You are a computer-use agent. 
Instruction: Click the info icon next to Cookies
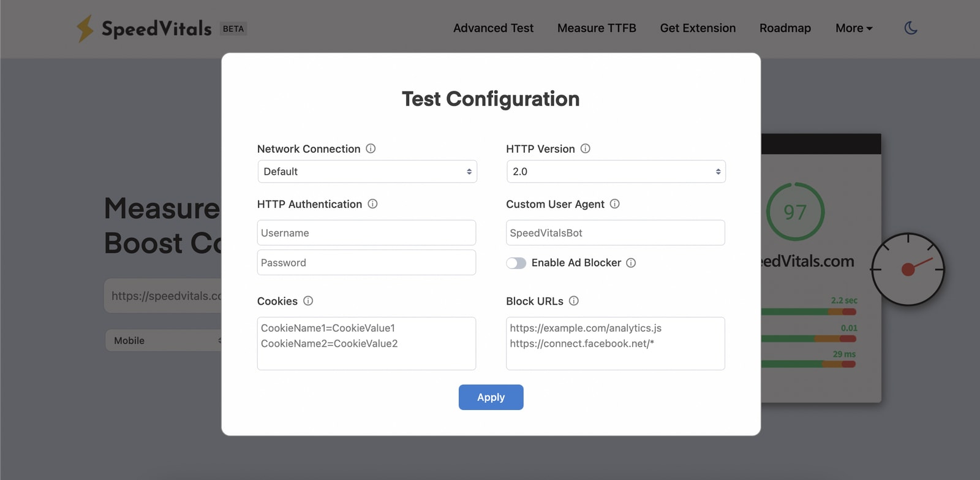pos(308,300)
